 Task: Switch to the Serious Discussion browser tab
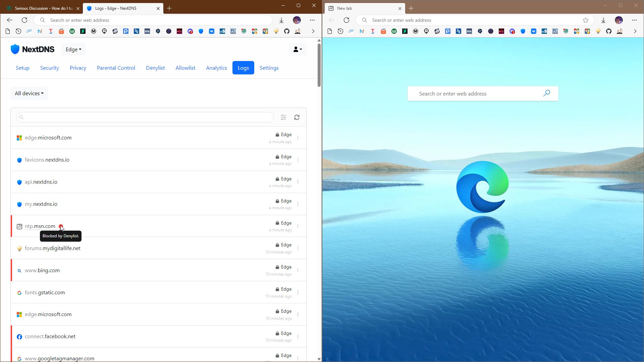tap(44, 8)
